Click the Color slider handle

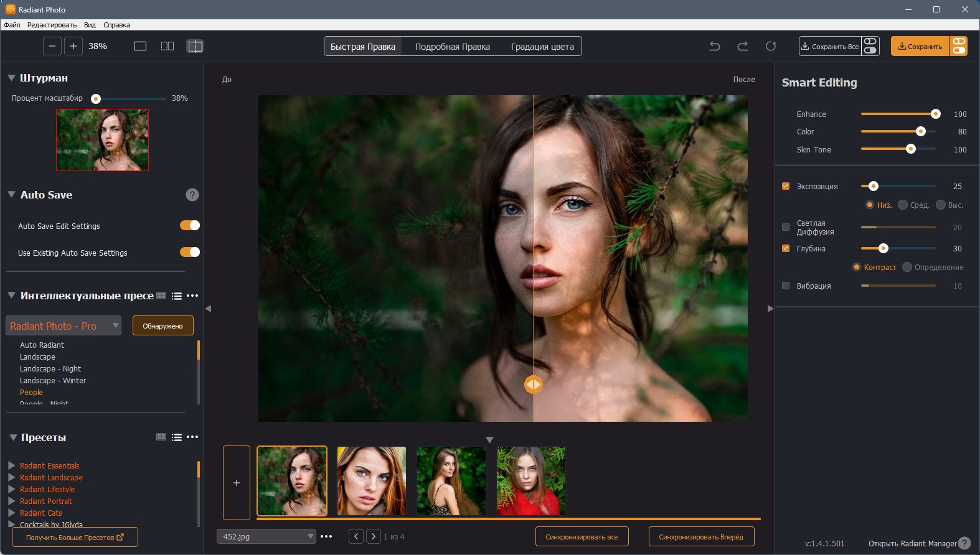(x=921, y=131)
